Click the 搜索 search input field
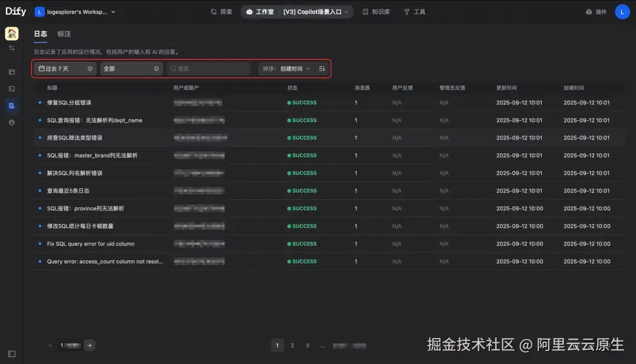The width and height of the screenshot is (636, 364). pyautogui.click(x=209, y=68)
